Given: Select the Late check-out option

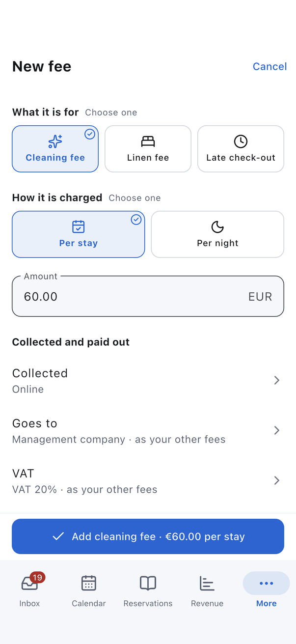Looking at the screenshot, I should (x=241, y=149).
